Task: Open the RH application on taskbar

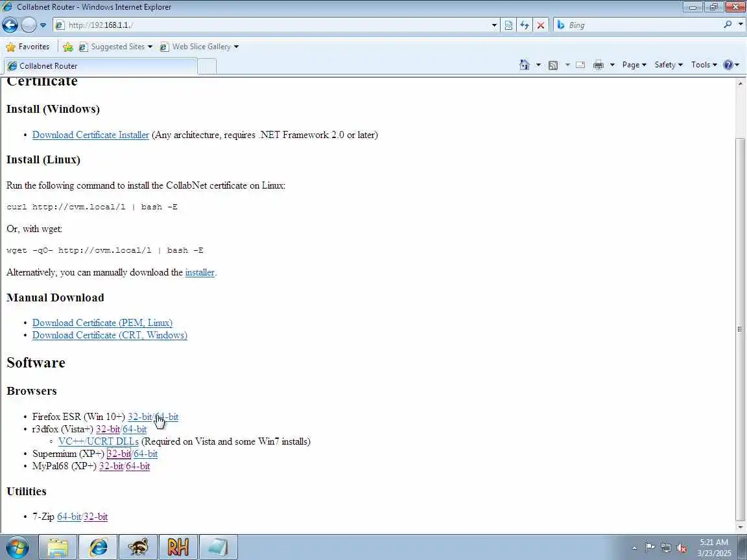Action: pyautogui.click(x=178, y=547)
